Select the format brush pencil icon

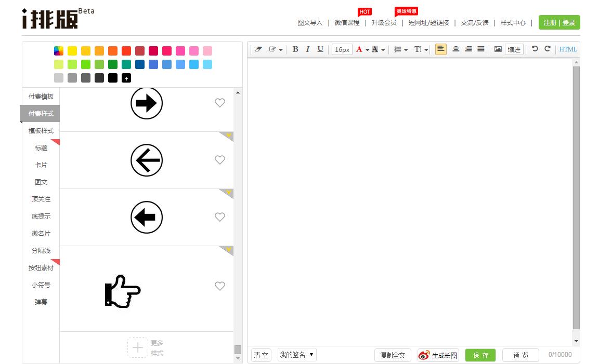[x=272, y=49]
